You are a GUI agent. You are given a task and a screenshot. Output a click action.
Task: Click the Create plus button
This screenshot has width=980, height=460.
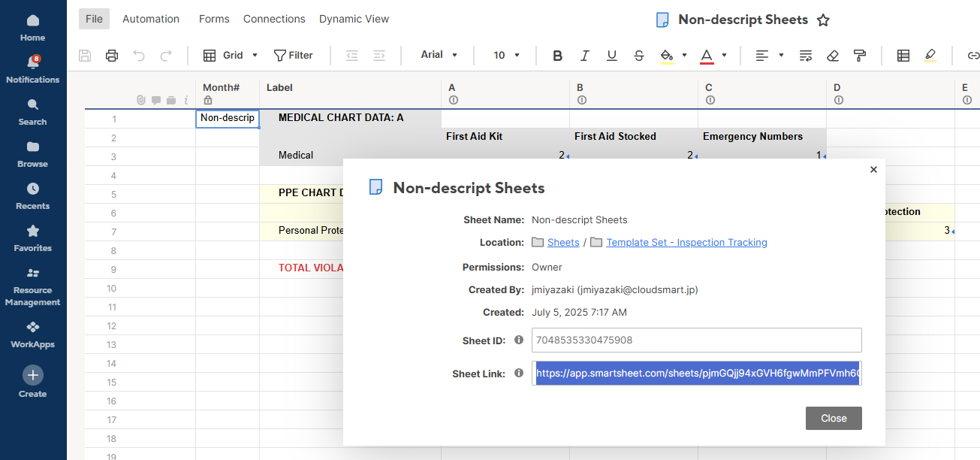33,375
